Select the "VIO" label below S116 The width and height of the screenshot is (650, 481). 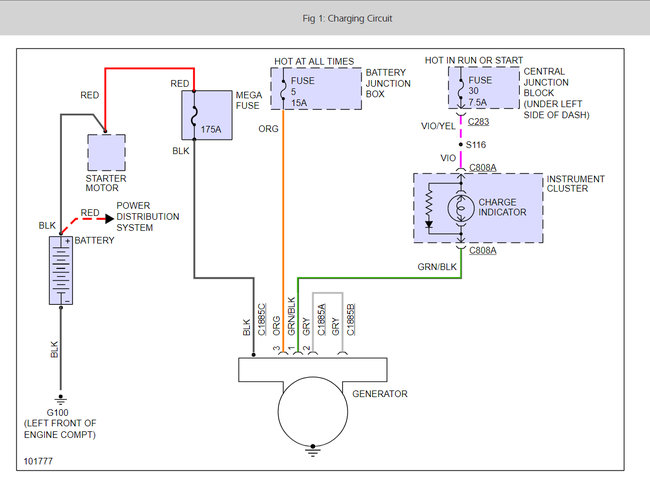448,158
